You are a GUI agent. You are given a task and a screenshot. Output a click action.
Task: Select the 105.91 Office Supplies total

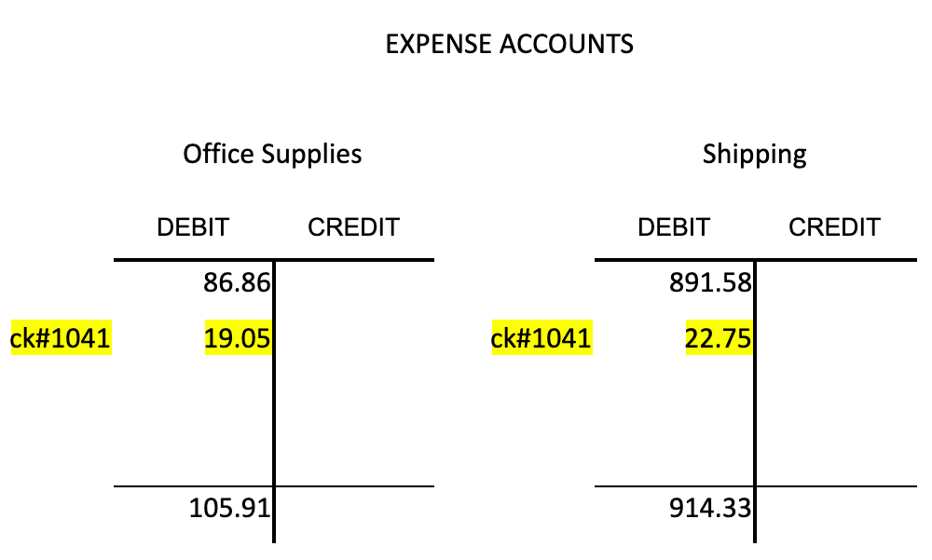[x=230, y=508]
